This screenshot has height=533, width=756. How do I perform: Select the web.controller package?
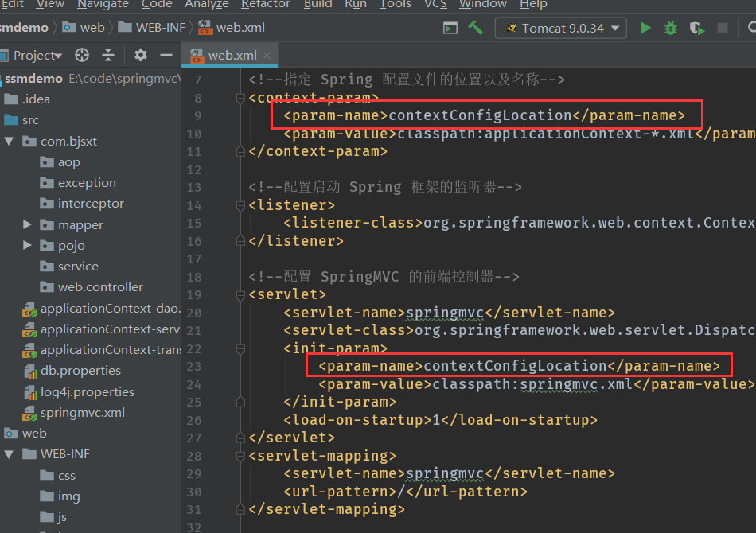click(x=91, y=286)
